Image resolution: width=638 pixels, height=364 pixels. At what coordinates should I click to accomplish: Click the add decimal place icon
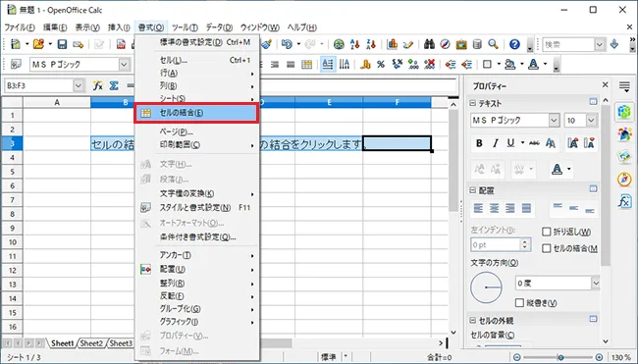413,64
